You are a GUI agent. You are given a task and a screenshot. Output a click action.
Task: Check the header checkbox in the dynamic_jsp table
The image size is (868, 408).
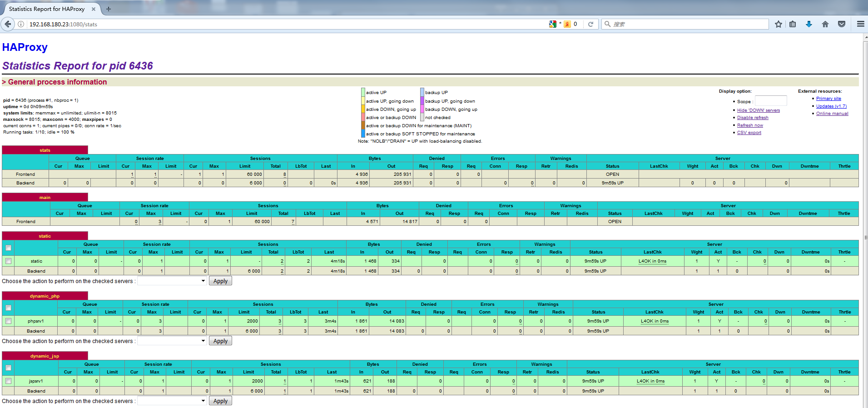coord(8,368)
